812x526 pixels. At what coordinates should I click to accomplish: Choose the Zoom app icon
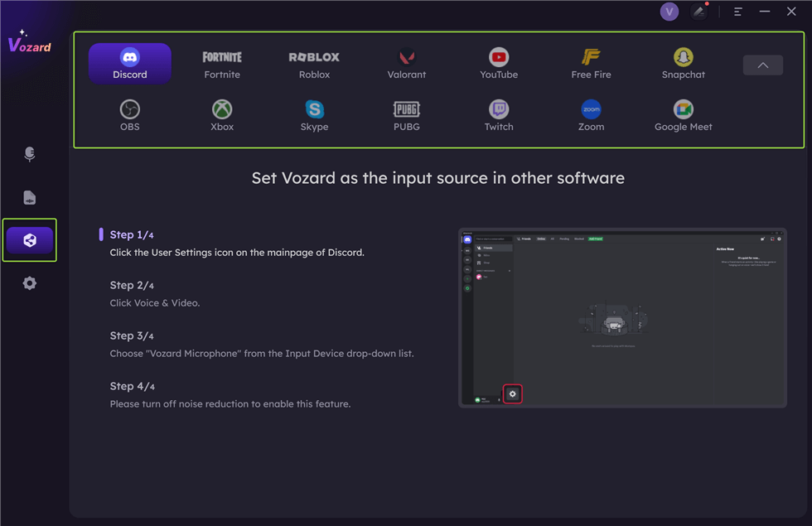[x=591, y=116]
